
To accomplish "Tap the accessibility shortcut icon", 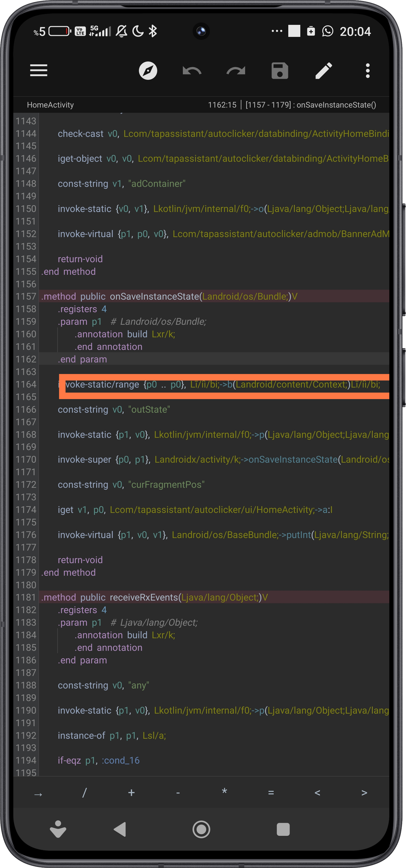I will pos(58,828).
